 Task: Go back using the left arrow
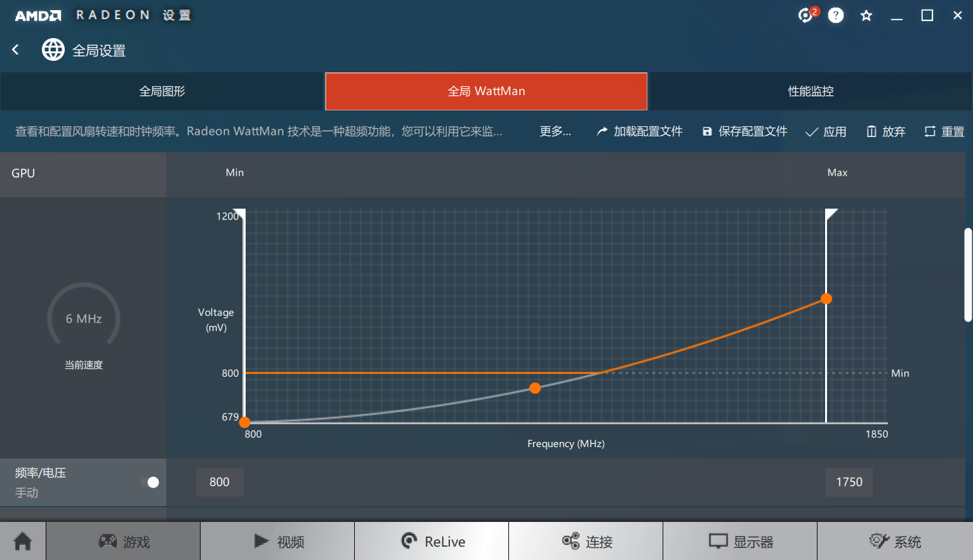pos(16,49)
